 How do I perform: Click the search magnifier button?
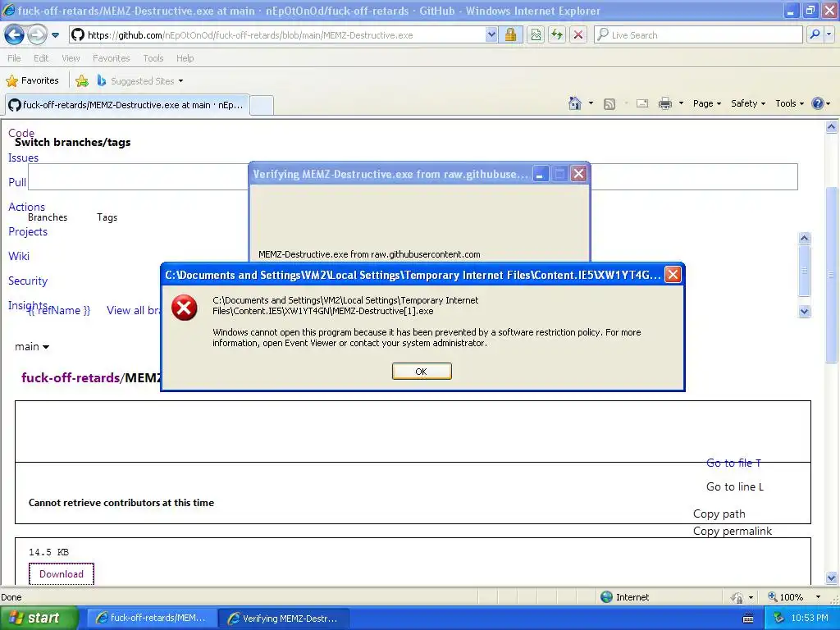coord(815,34)
